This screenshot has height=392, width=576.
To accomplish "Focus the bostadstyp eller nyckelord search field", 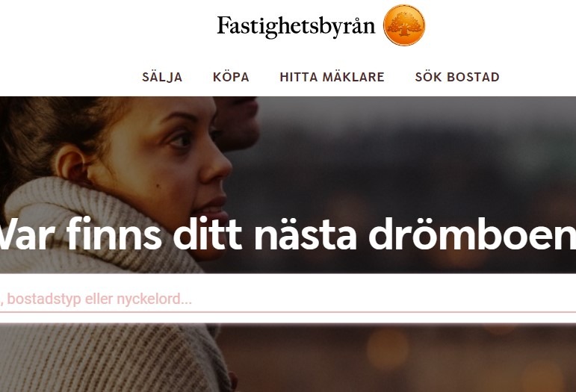I will click(288, 299).
